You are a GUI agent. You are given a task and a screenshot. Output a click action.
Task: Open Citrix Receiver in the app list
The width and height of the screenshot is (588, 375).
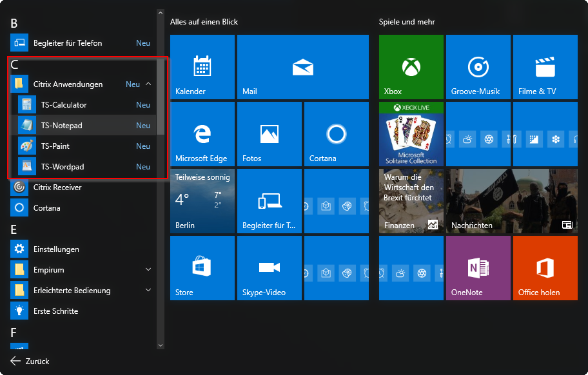(83, 187)
